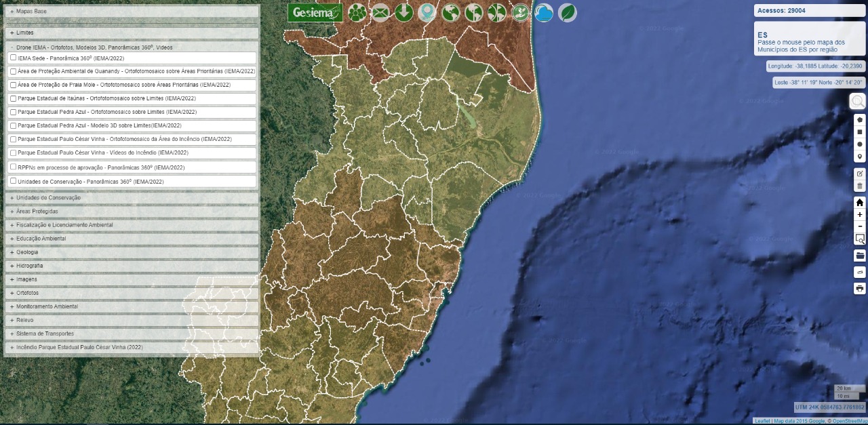This screenshot has height=425, width=868.
Task: Click the teal location pin icon
Action: pos(427,12)
